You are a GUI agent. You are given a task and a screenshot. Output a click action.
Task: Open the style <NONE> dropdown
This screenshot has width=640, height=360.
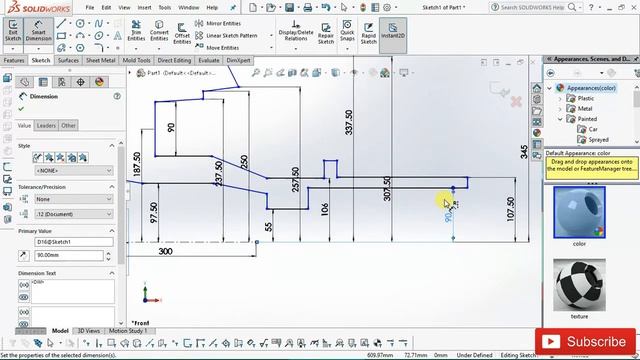click(x=73, y=171)
